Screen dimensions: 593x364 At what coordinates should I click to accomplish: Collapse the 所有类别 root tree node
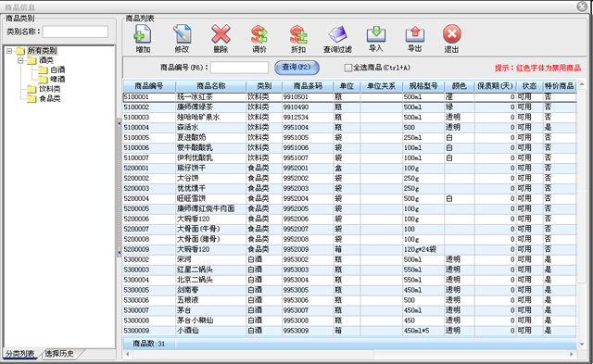[x=9, y=51]
